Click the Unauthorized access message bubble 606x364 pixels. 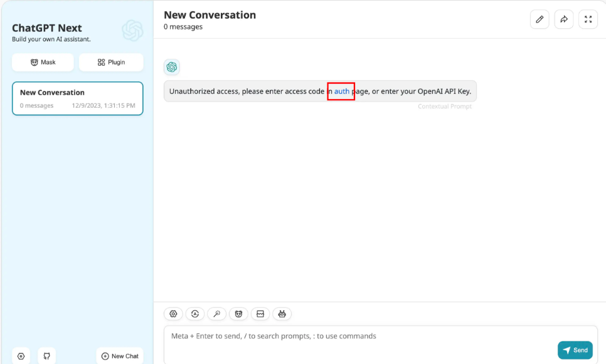(320, 91)
